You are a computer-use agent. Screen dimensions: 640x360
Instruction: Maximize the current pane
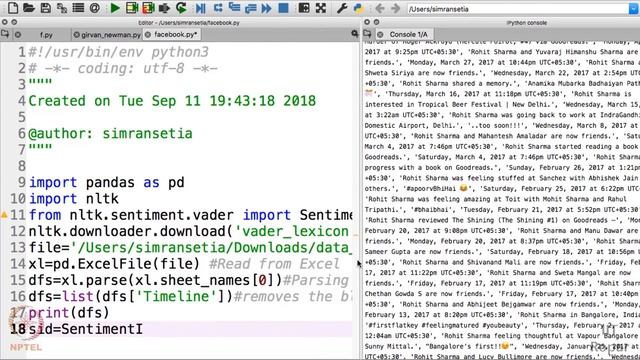(x=304, y=8)
